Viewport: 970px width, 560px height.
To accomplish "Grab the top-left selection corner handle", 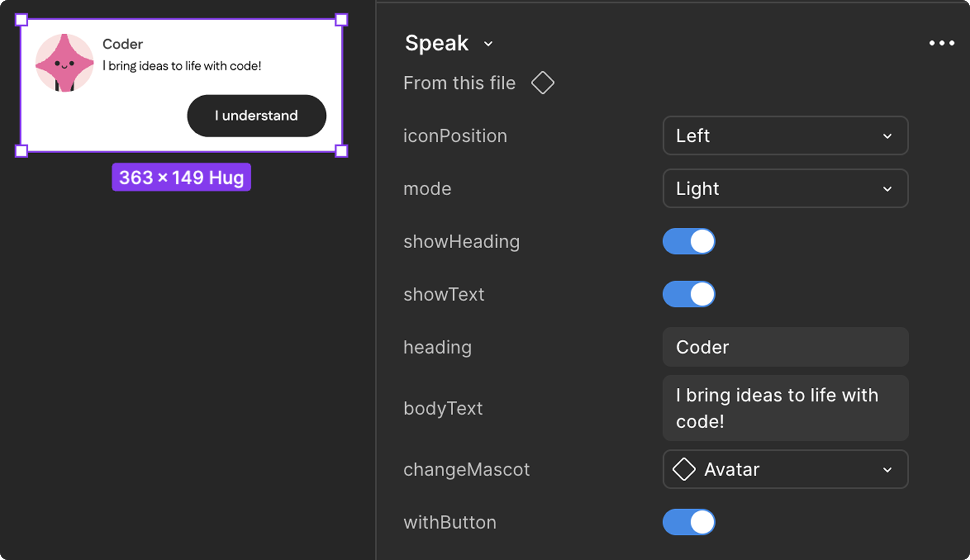I will click(21, 20).
